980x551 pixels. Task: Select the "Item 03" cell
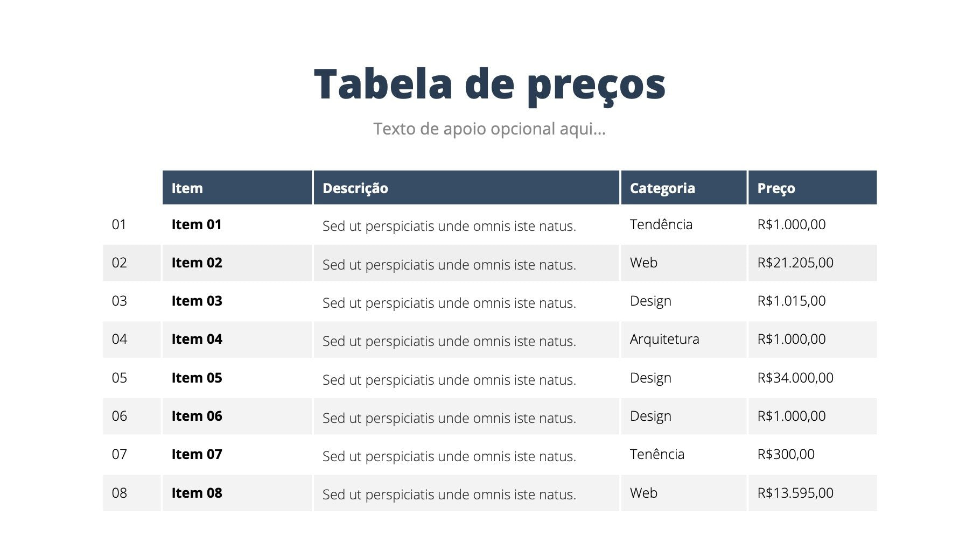pyautogui.click(x=197, y=301)
